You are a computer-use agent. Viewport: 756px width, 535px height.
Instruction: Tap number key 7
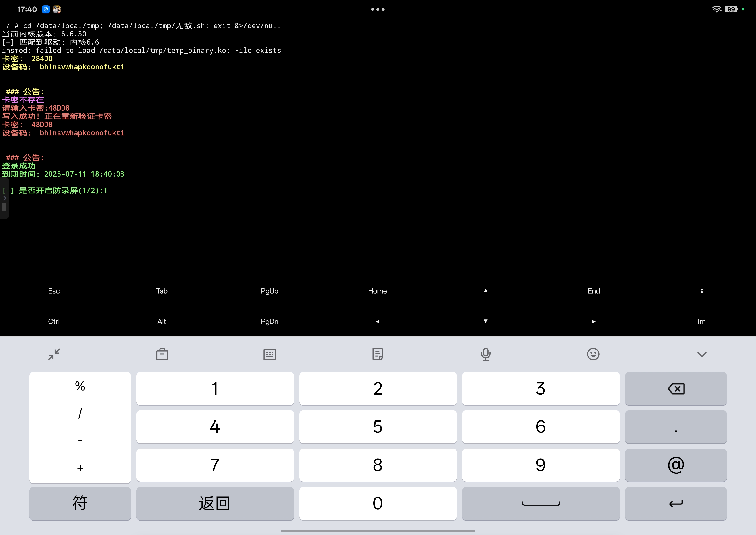click(x=215, y=465)
